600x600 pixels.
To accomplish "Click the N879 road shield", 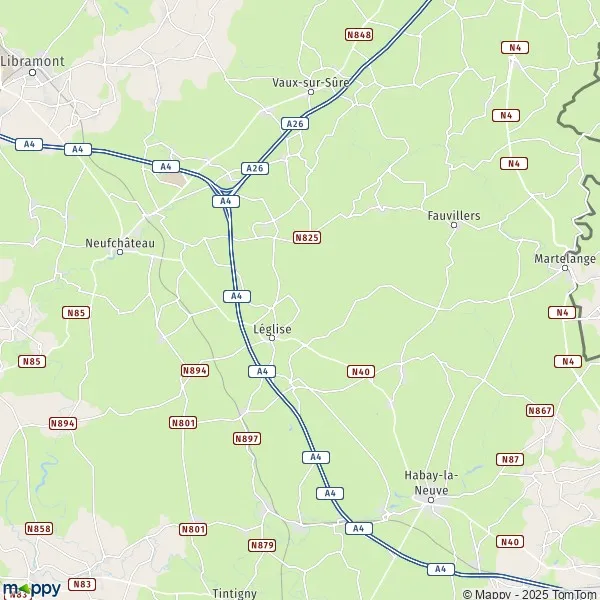I will click(x=262, y=545).
